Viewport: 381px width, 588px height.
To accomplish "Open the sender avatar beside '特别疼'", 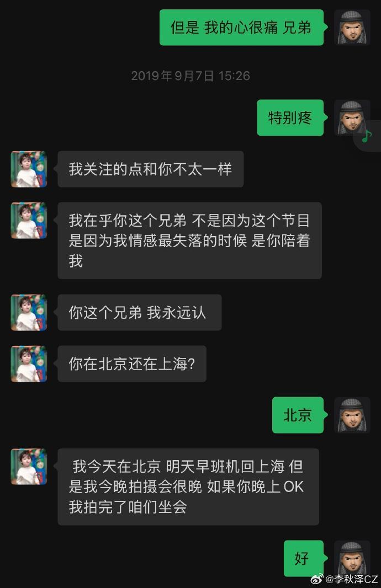I will click(x=352, y=117).
